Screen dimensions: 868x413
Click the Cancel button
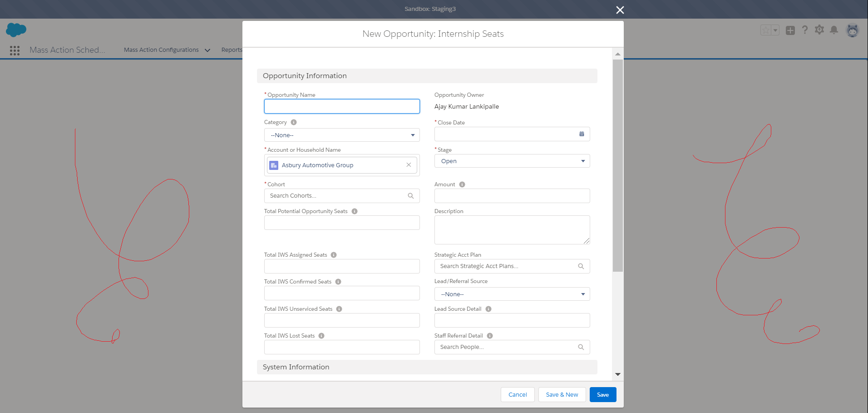(x=518, y=394)
